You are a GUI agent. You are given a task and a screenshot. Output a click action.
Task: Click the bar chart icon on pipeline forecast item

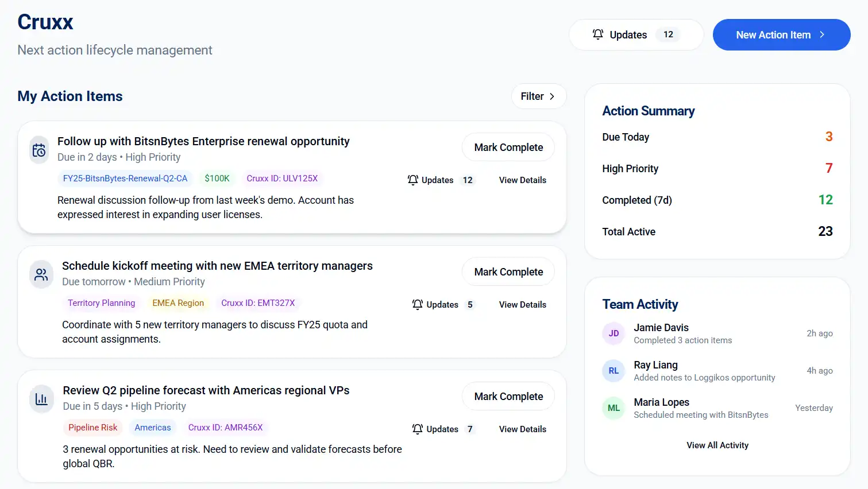41,399
